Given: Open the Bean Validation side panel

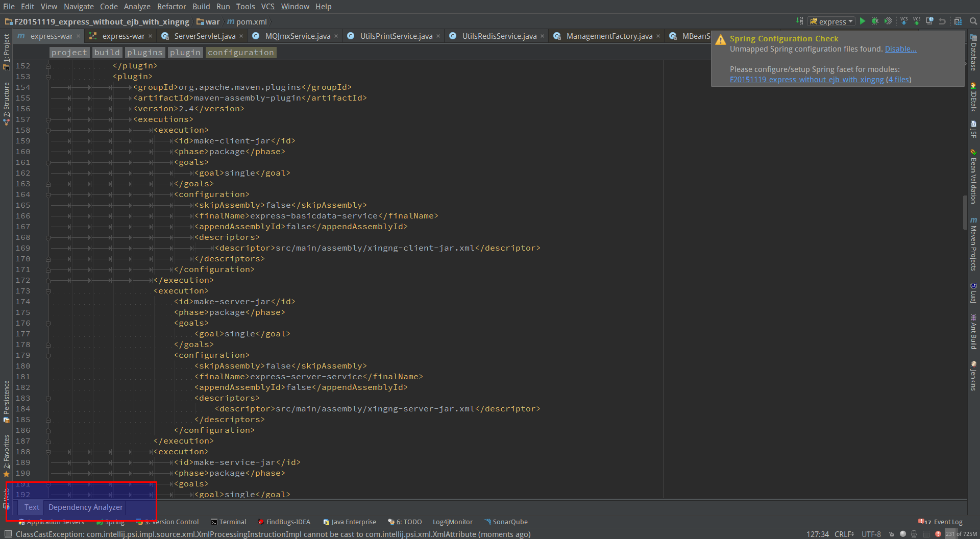Looking at the screenshot, I should 974,177.
